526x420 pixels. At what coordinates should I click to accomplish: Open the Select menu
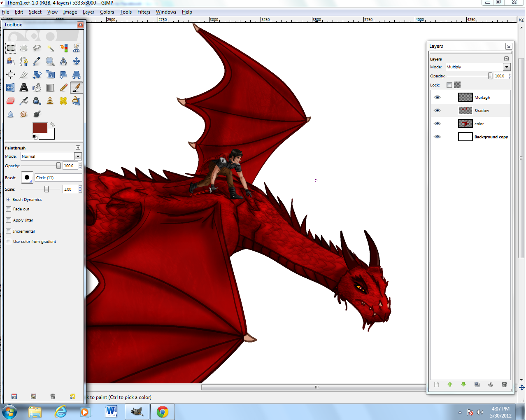[35, 12]
